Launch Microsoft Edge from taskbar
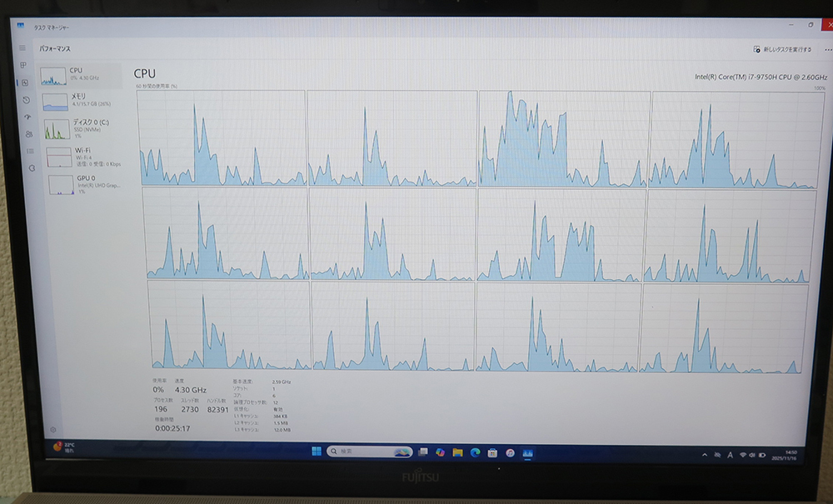Viewport: 833px width, 504px height. pos(475,452)
